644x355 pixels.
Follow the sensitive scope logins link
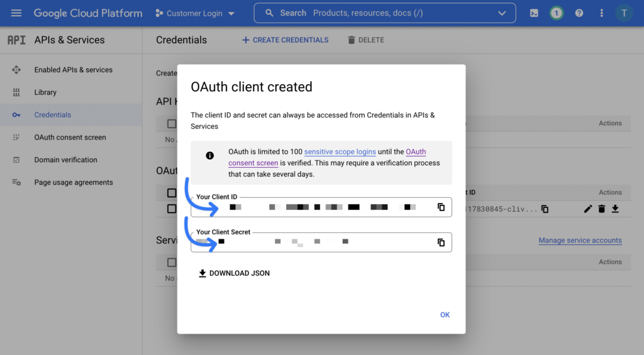tap(340, 151)
